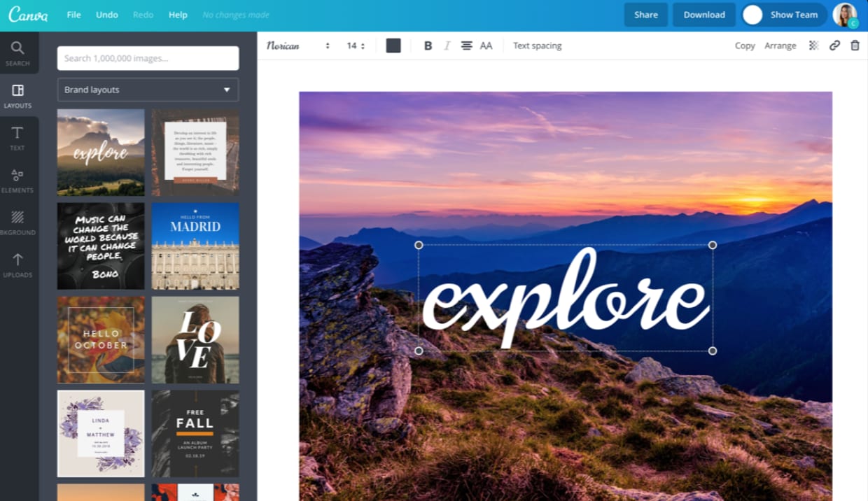Open the Brand layouts dropdown
Screen dimensions: 868x501
[x=148, y=90]
